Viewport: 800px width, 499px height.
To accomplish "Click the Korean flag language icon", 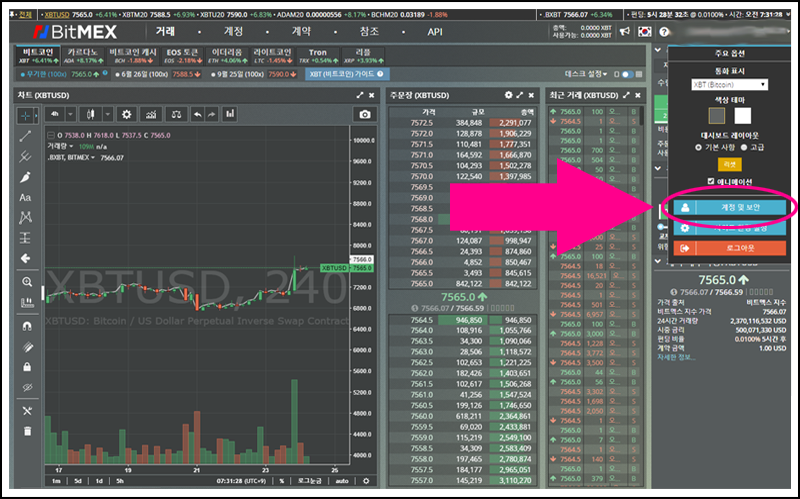I will (x=645, y=32).
